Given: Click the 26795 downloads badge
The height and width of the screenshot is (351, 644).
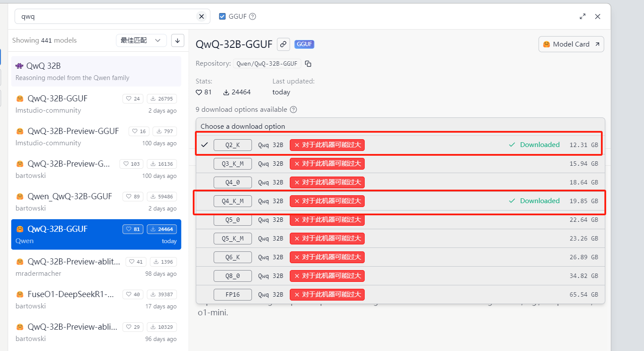Looking at the screenshot, I should coord(161,99).
